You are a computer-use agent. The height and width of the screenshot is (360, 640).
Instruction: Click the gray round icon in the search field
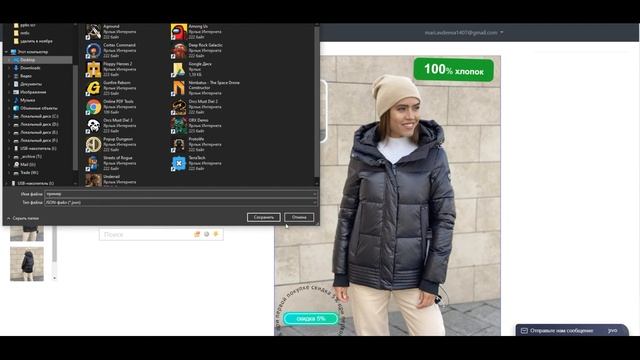pos(207,234)
